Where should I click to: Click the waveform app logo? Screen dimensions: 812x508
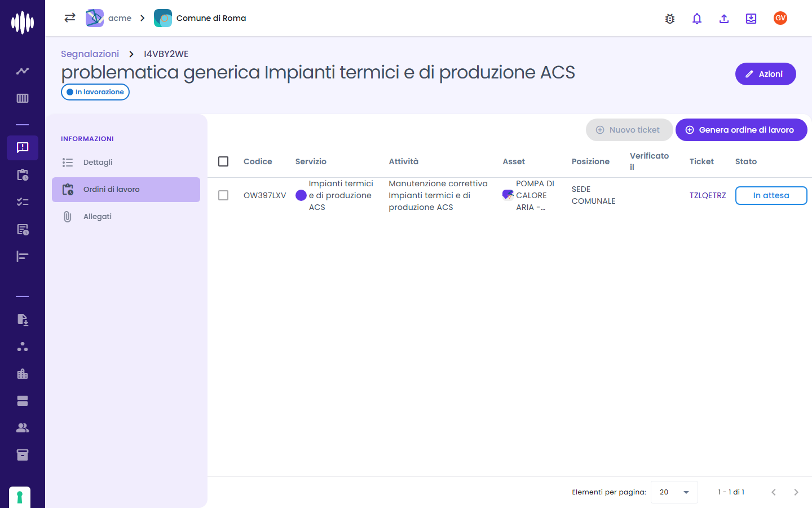click(x=23, y=23)
